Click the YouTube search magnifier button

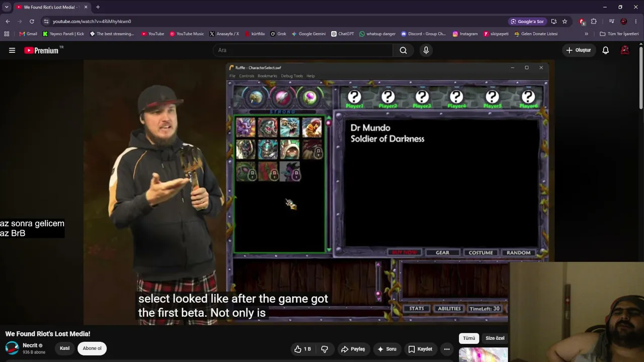tap(403, 50)
